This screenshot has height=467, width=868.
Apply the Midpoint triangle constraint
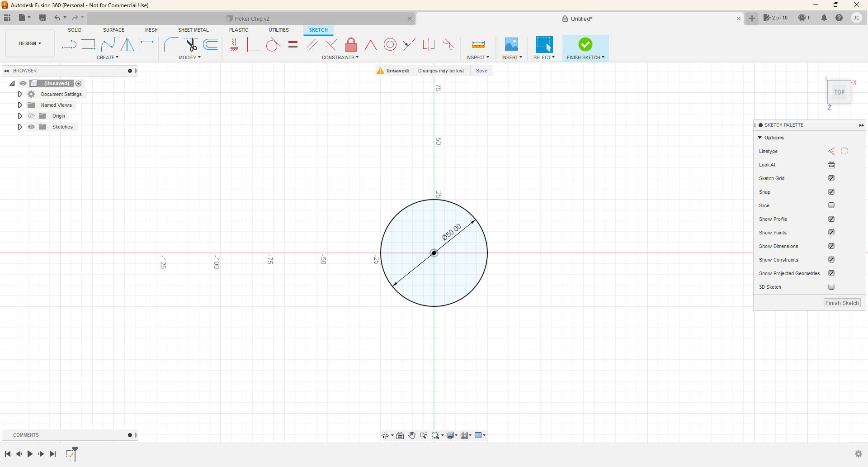tap(371, 45)
